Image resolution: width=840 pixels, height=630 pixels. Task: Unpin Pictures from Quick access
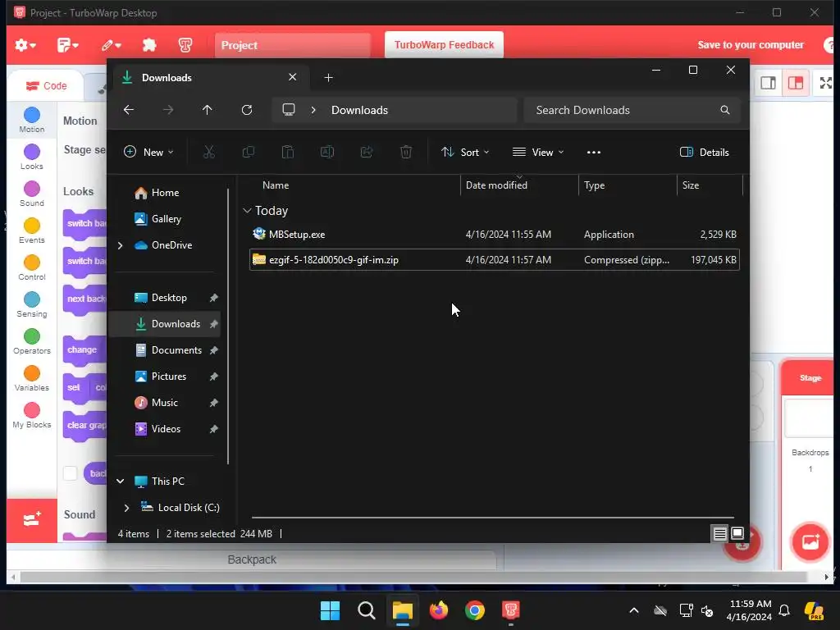click(214, 376)
